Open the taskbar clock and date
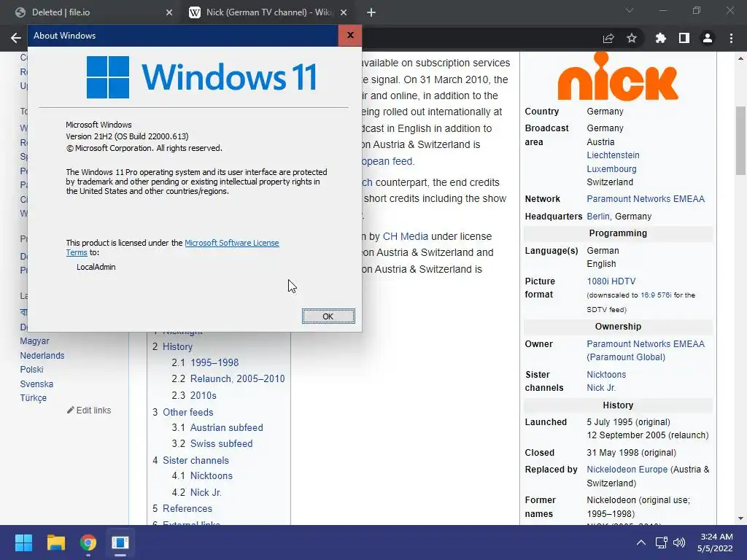Screen dimensions: 747x560 pyautogui.click(x=715, y=542)
